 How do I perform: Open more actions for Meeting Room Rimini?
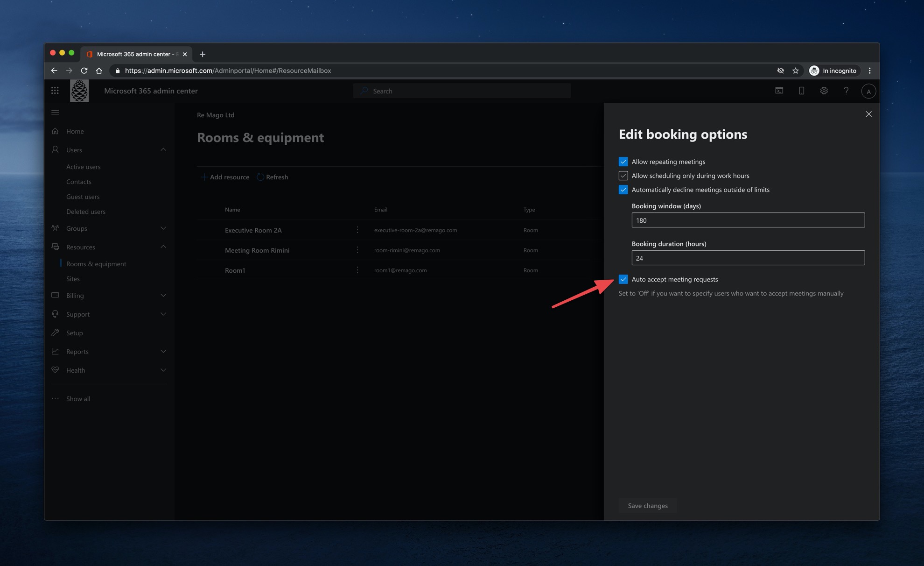coord(357,250)
